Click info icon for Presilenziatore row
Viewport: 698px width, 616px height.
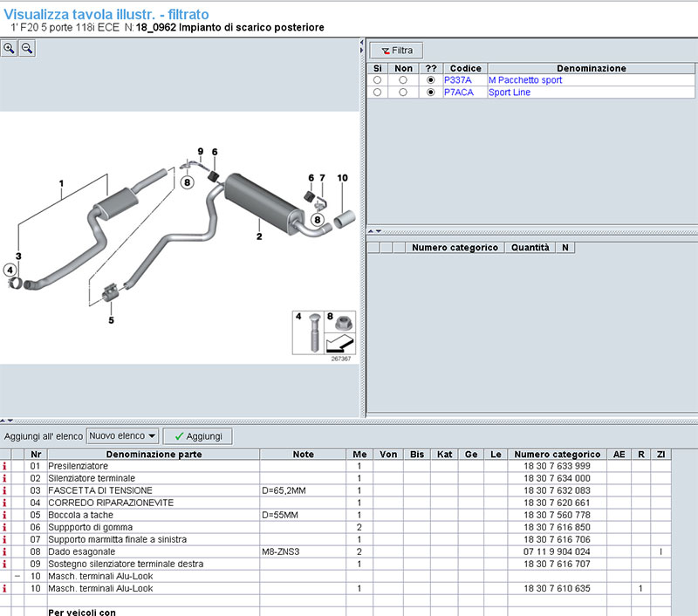pyautogui.click(x=4, y=467)
